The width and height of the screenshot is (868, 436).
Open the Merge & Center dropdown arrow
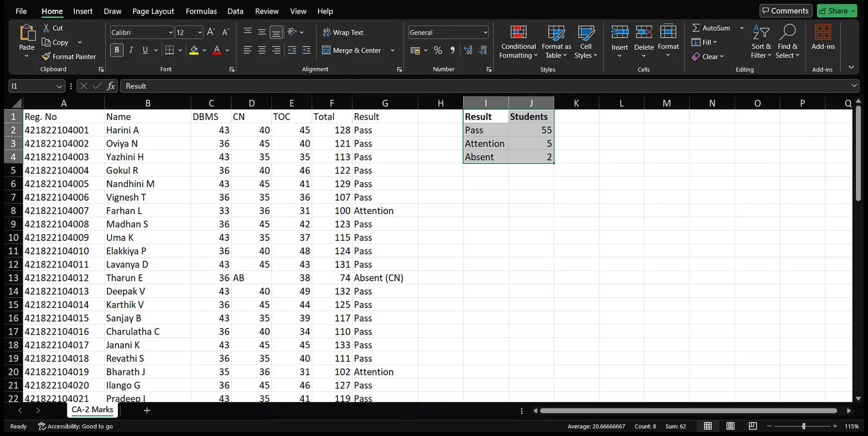pos(392,50)
